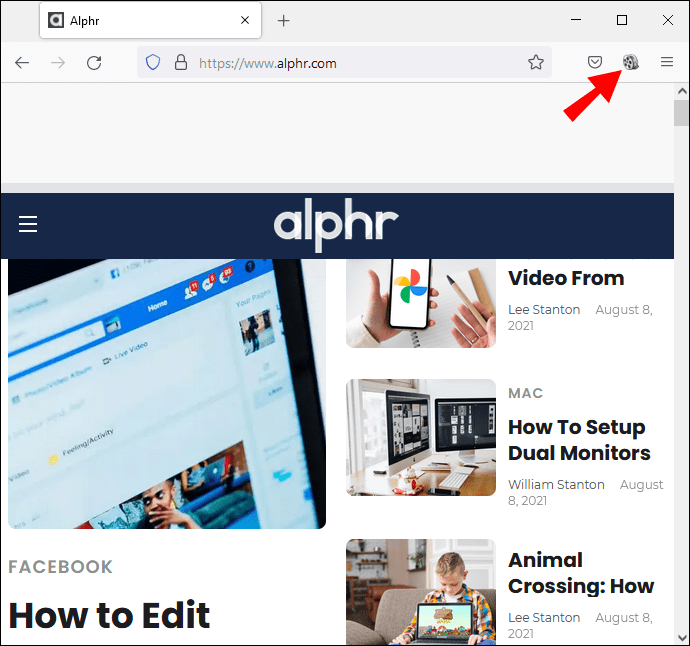Click the browser back arrow
This screenshot has width=690, height=646.
pyautogui.click(x=22, y=63)
